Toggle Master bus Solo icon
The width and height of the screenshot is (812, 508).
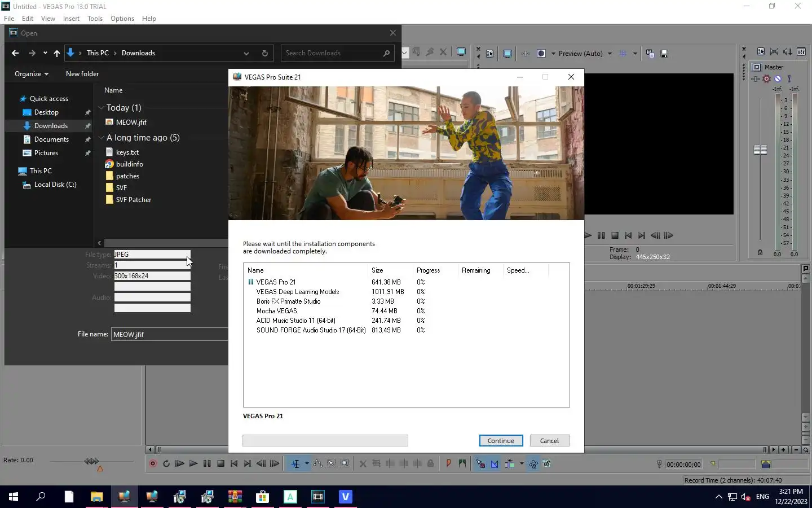click(x=789, y=79)
